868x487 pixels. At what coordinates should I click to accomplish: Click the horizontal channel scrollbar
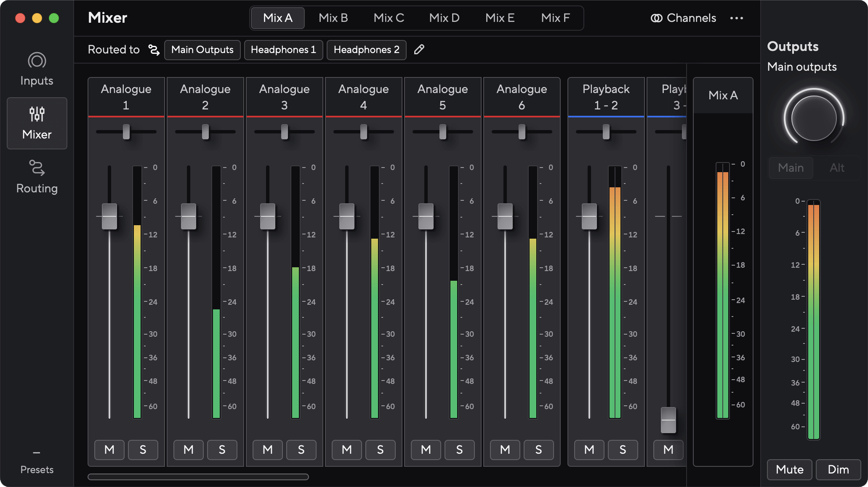pos(198,477)
